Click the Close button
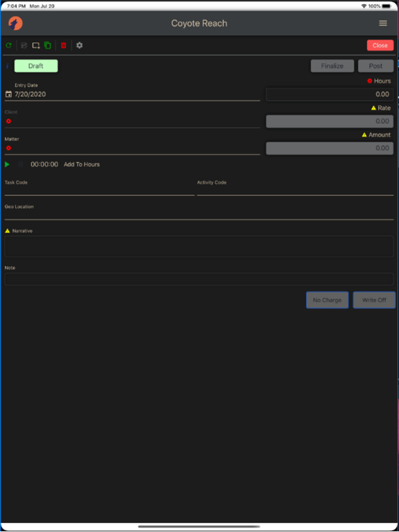Screen dimensions: 399x532 tap(380, 46)
